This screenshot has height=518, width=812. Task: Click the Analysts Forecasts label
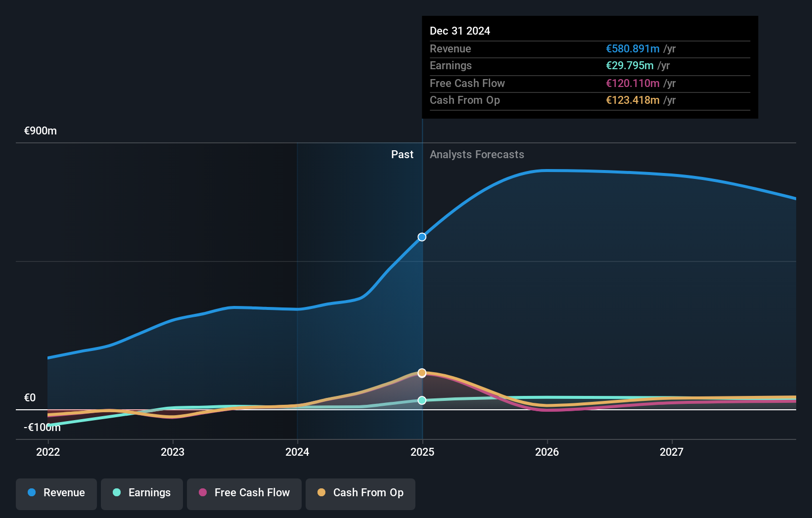pyautogui.click(x=477, y=155)
